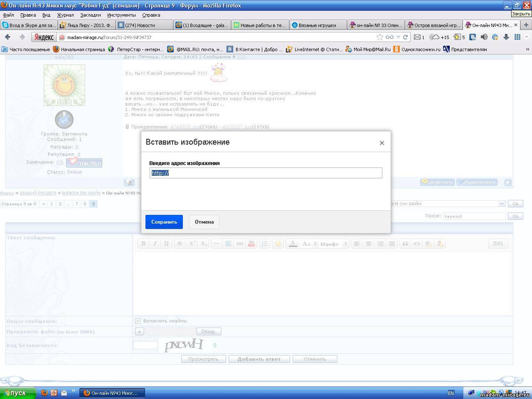Toggle the Включить смайлы checkbox
Image resolution: width=532 pixels, height=399 pixels.
138,321
